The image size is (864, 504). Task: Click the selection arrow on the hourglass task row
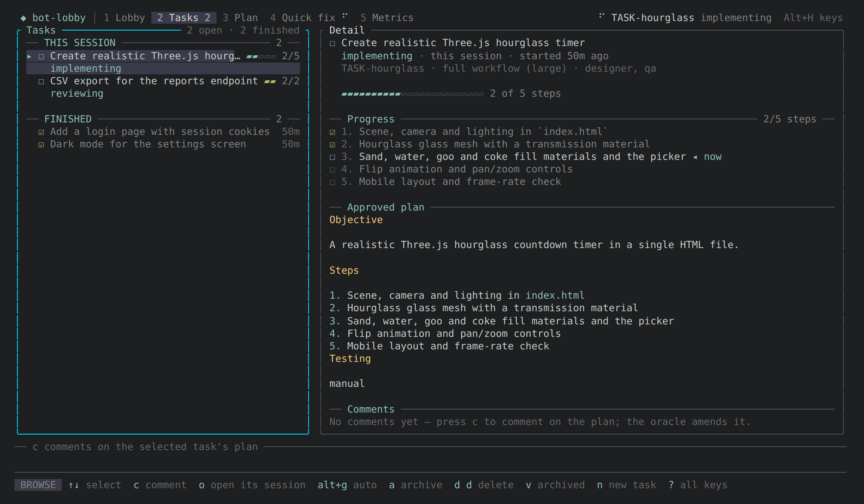tap(30, 56)
